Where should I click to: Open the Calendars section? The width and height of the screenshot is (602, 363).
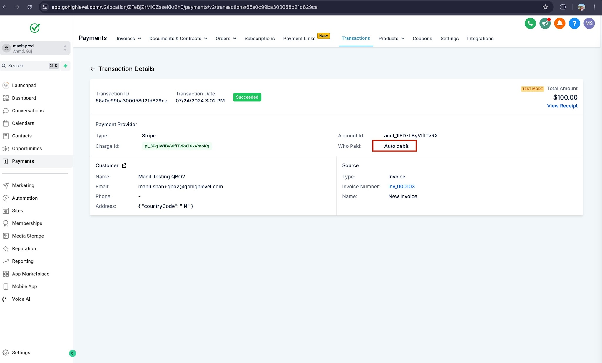pyautogui.click(x=23, y=123)
